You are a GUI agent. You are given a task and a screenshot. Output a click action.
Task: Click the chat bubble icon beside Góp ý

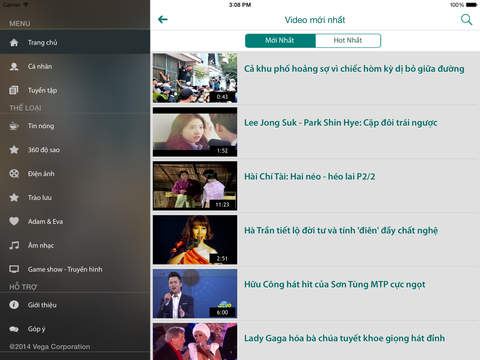tap(14, 329)
